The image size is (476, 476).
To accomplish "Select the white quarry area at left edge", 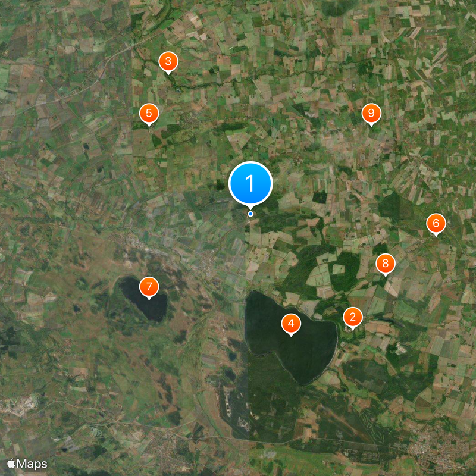I will pyautogui.click(x=18, y=404).
